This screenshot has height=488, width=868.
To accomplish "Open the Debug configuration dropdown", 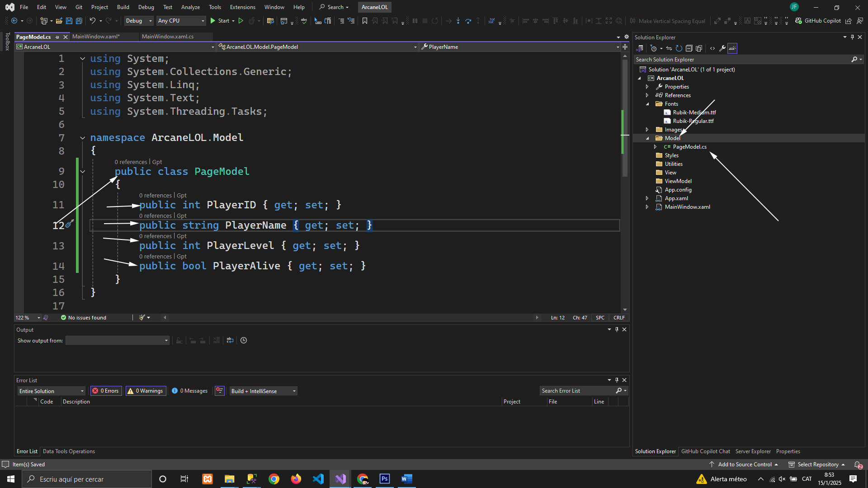I will [138, 21].
